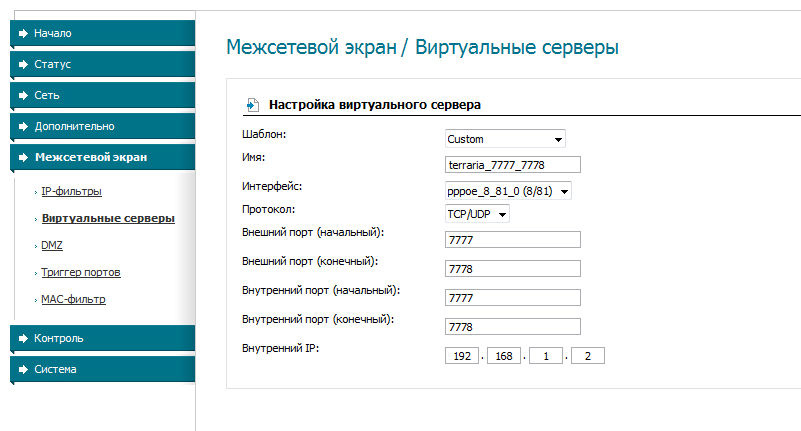The image size is (801, 431).
Task: Open the Шаблон dropdown showing Custom
Action: 505,139
